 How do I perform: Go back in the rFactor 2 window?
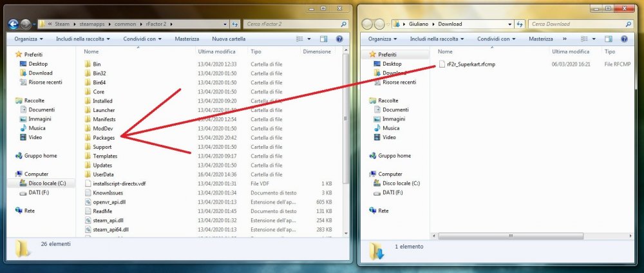pyautogui.click(x=13, y=24)
